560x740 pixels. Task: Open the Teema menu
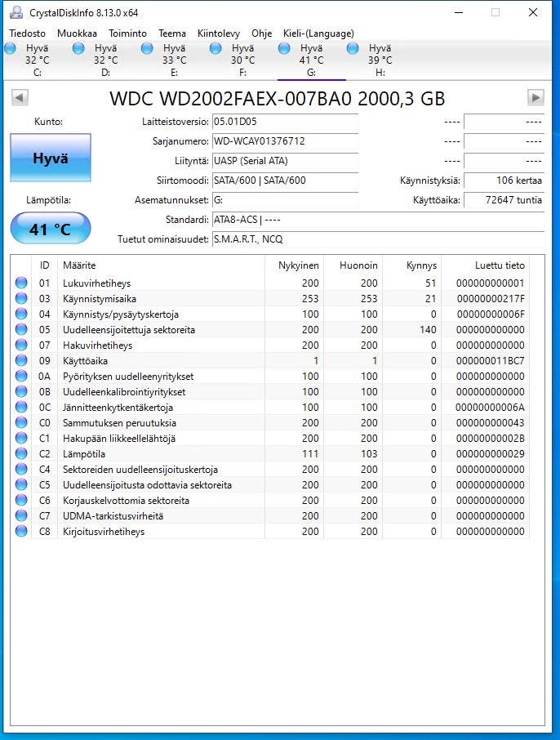click(x=172, y=33)
